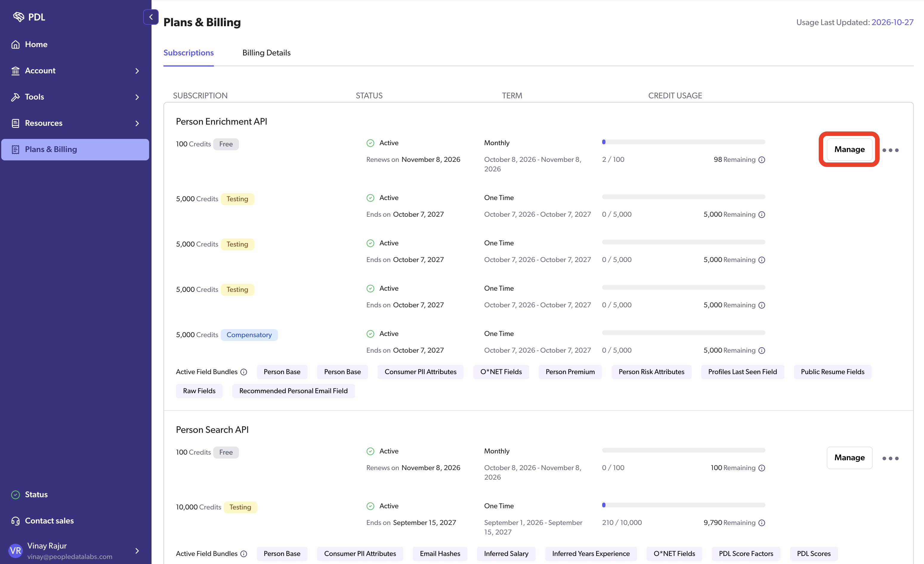
Task: Click the Person Search API heading
Action: (212, 430)
